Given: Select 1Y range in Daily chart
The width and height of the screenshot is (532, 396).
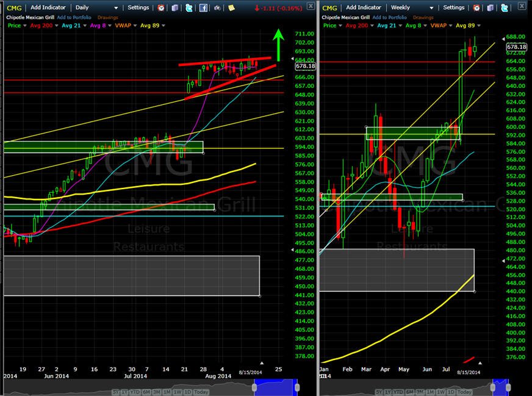Looking at the screenshot, I should coord(124,392).
